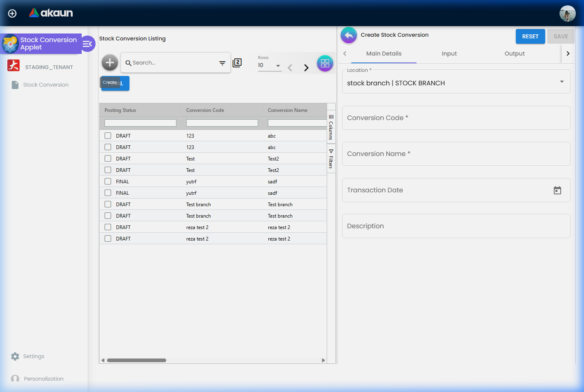Select the checkbox on reza test 2 row
Image resolution: width=584 pixels, height=392 pixels.
[x=107, y=227]
